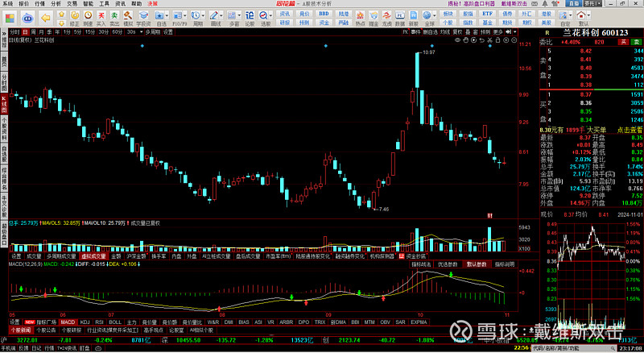This screenshot has height=353, width=644.
Task: Switch chart to 60分 period
Action: pos(117,32)
